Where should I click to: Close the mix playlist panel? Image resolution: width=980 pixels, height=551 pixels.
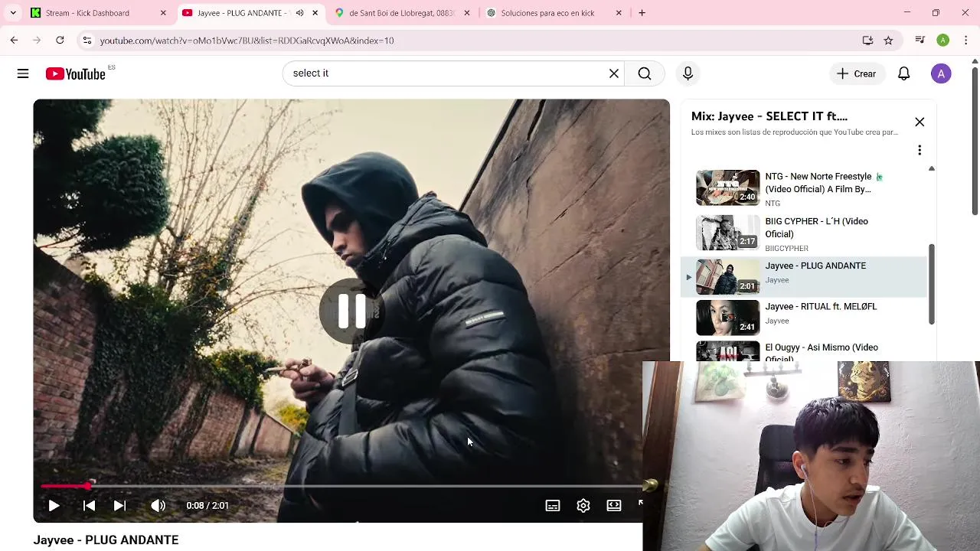[x=920, y=122]
